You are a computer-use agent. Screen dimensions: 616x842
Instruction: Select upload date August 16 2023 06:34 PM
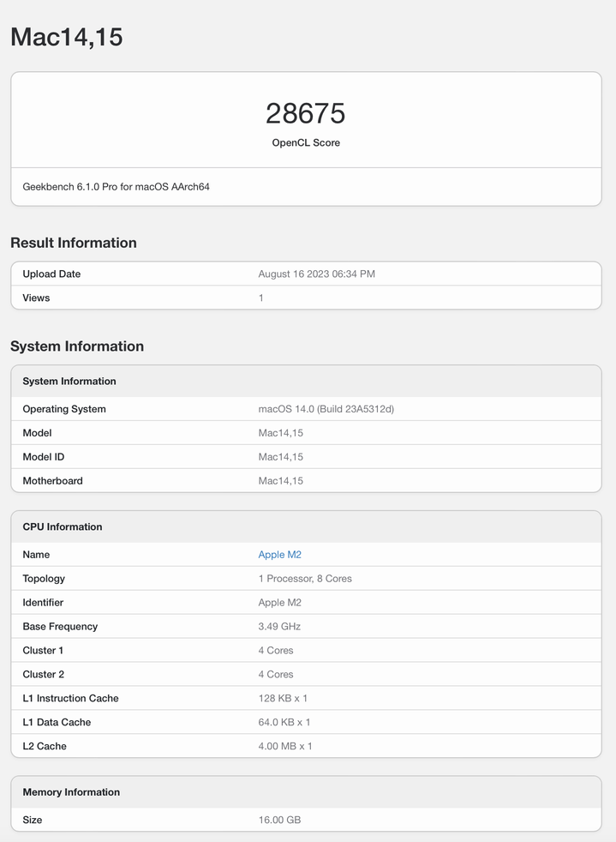[x=317, y=274]
